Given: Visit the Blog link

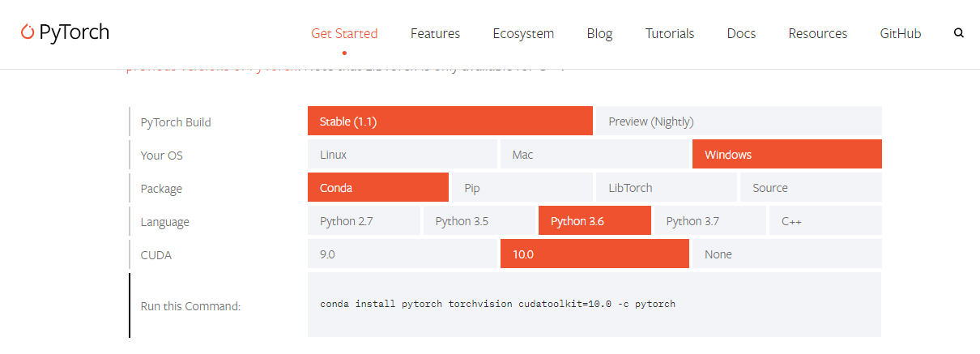Looking at the screenshot, I should [599, 33].
